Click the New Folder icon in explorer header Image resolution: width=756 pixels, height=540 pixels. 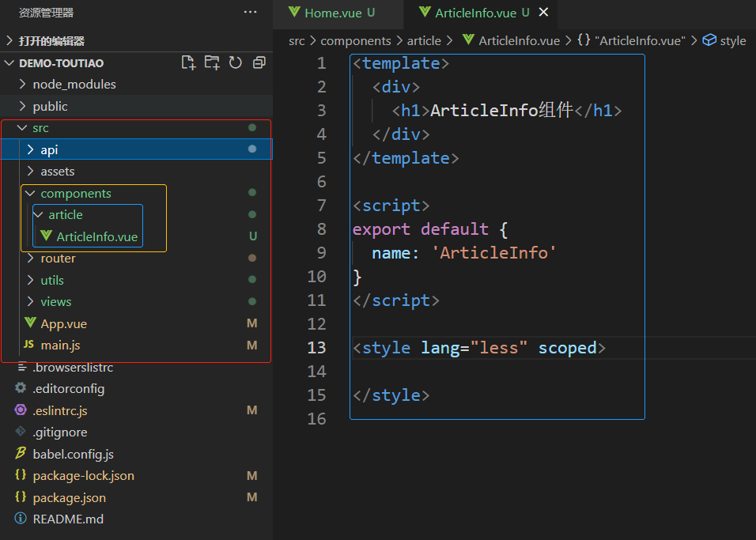[212, 63]
